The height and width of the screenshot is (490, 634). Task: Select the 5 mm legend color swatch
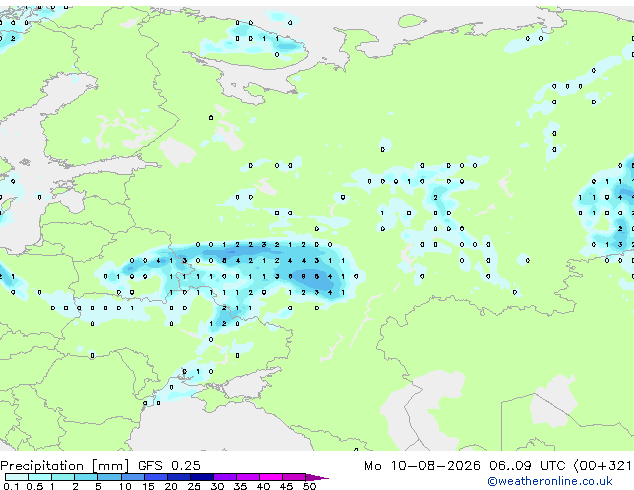(x=109, y=477)
